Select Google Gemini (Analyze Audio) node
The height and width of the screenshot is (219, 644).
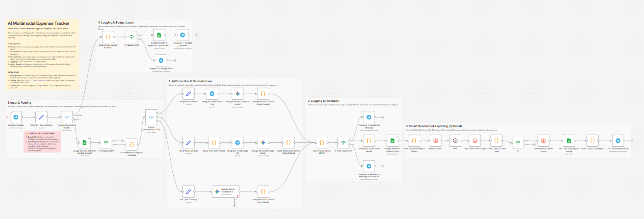(x=237, y=93)
